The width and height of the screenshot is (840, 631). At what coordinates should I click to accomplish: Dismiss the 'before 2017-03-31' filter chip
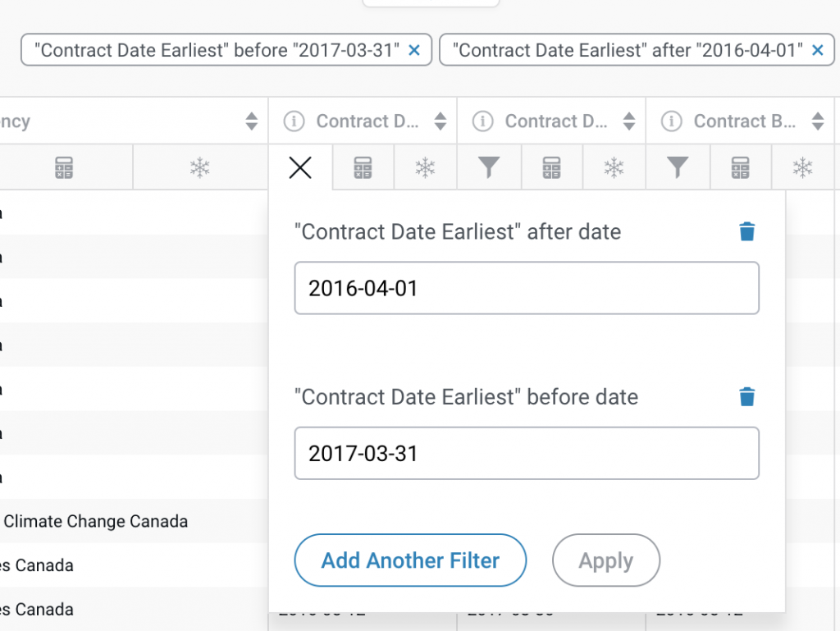click(413, 50)
